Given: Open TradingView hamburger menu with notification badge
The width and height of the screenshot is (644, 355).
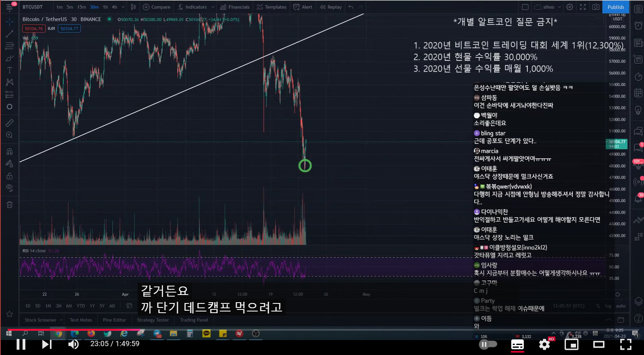Looking at the screenshot, I should (x=10, y=7).
